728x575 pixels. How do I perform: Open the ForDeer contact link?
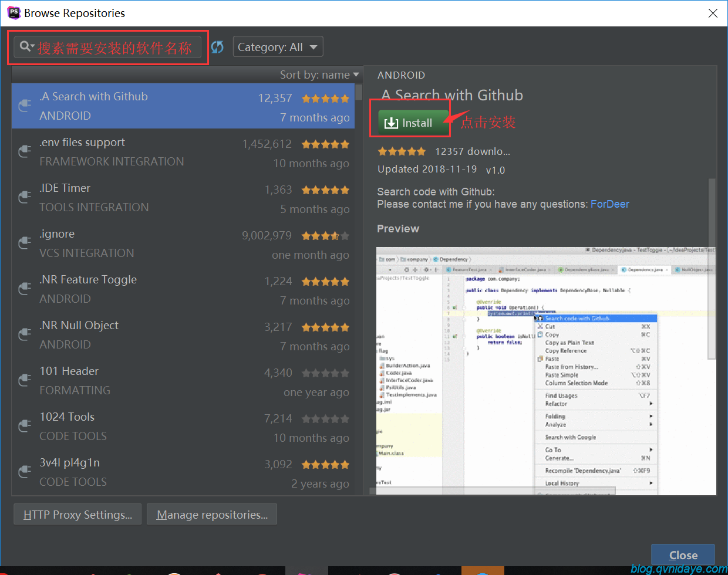[609, 204]
